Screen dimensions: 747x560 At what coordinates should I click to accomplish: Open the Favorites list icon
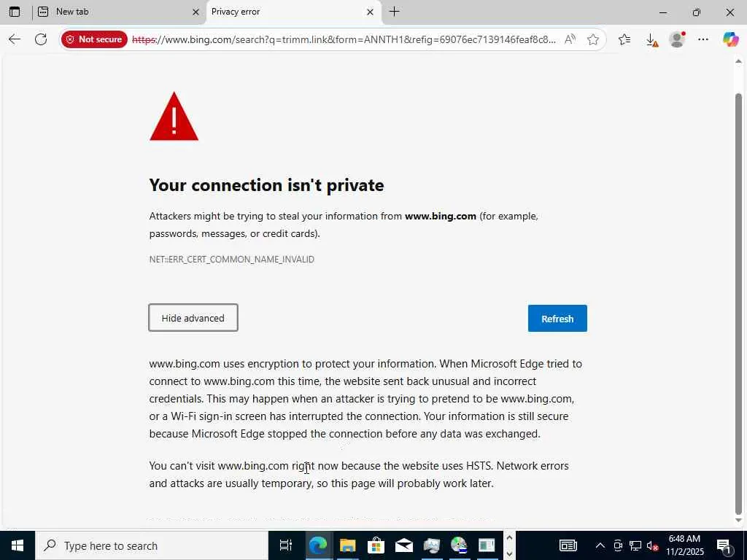tap(624, 39)
